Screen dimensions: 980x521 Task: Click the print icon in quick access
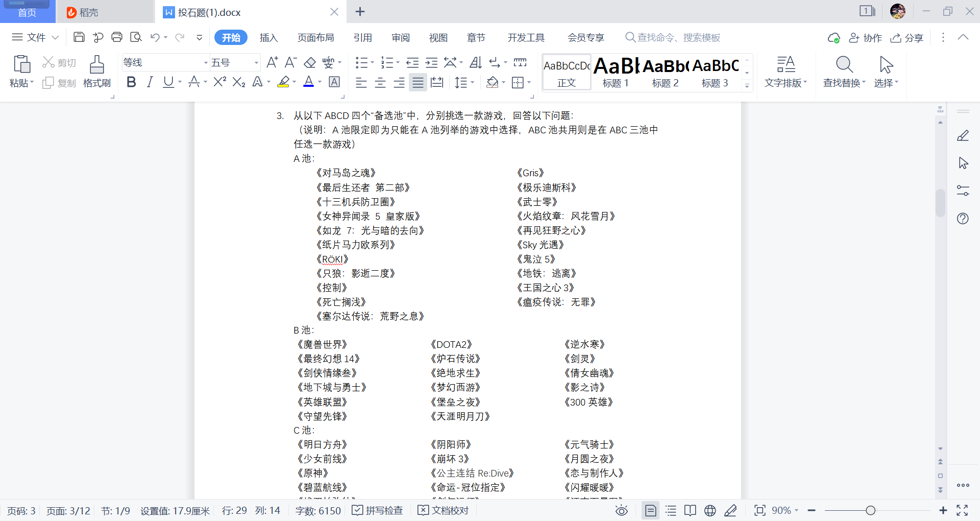point(117,37)
